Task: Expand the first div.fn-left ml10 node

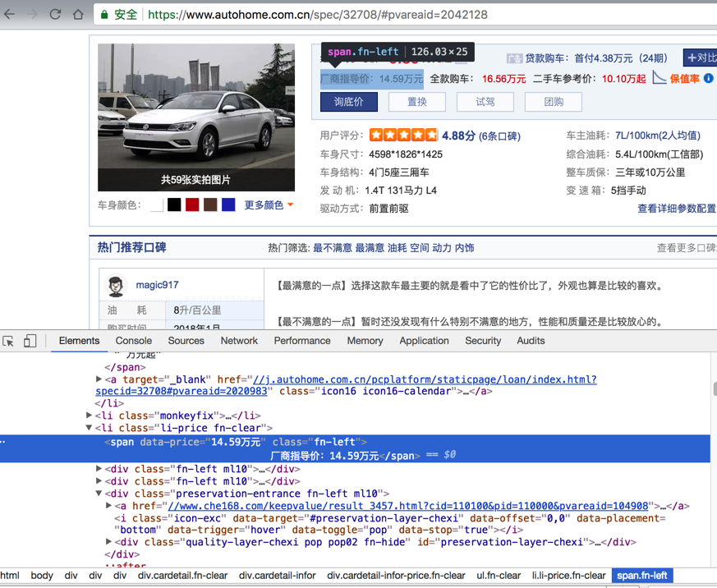Action: [99, 469]
